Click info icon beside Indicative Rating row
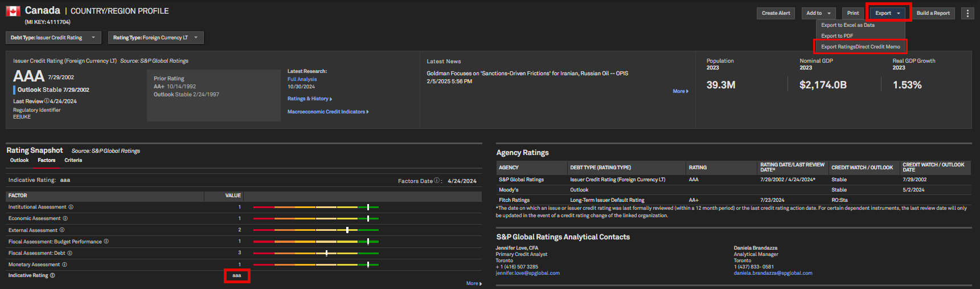 tap(52, 275)
